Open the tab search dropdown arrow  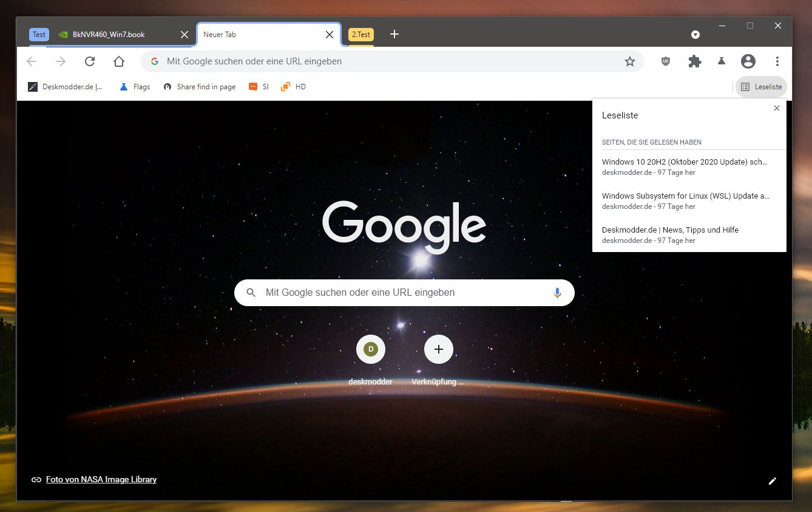(695, 35)
